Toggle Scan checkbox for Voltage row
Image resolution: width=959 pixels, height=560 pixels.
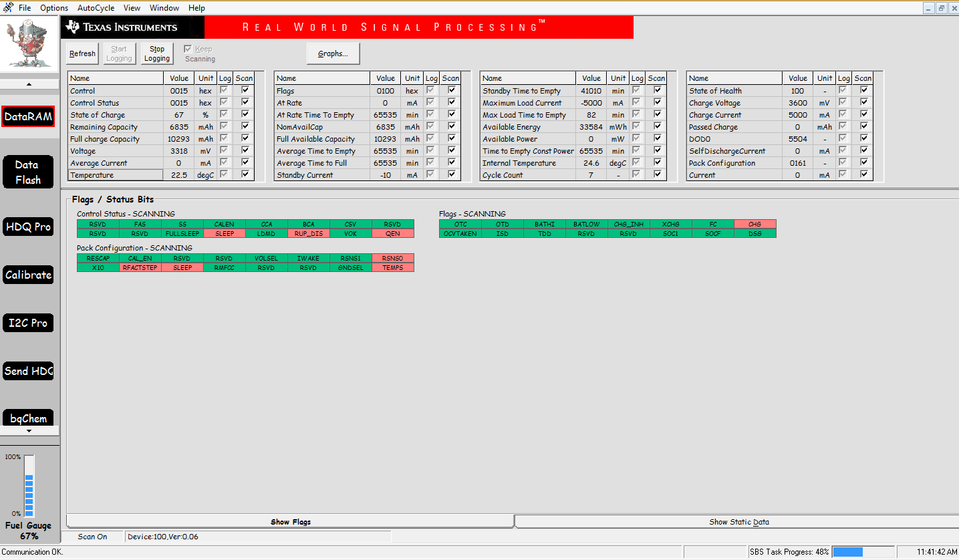(245, 150)
